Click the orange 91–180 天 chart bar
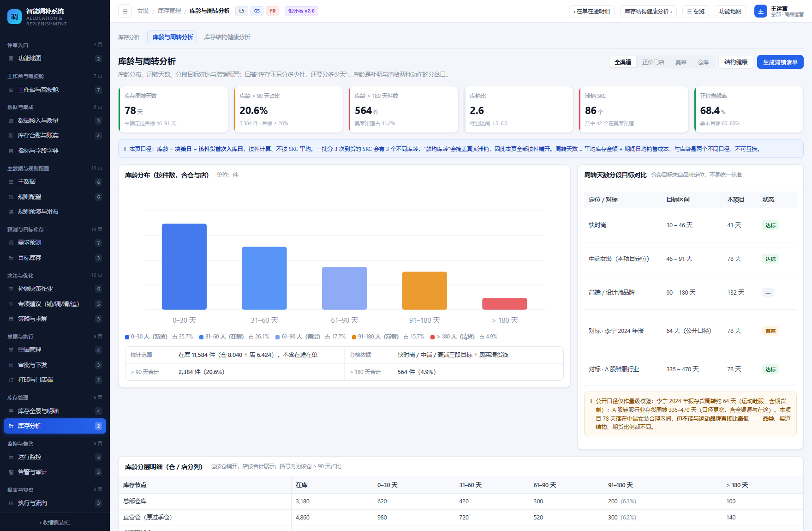 coord(424,291)
